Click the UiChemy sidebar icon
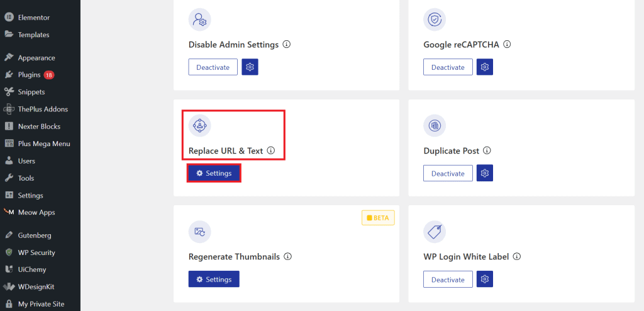The height and width of the screenshot is (311, 644). 9,269
